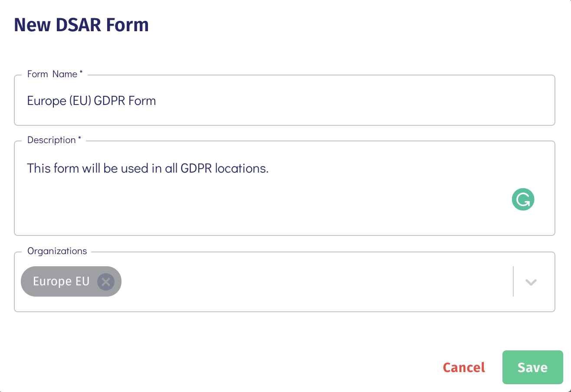The height and width of the screenshot is (392, 571).
Task: Click the asterisk next to Description
Action: click(79, 139)
